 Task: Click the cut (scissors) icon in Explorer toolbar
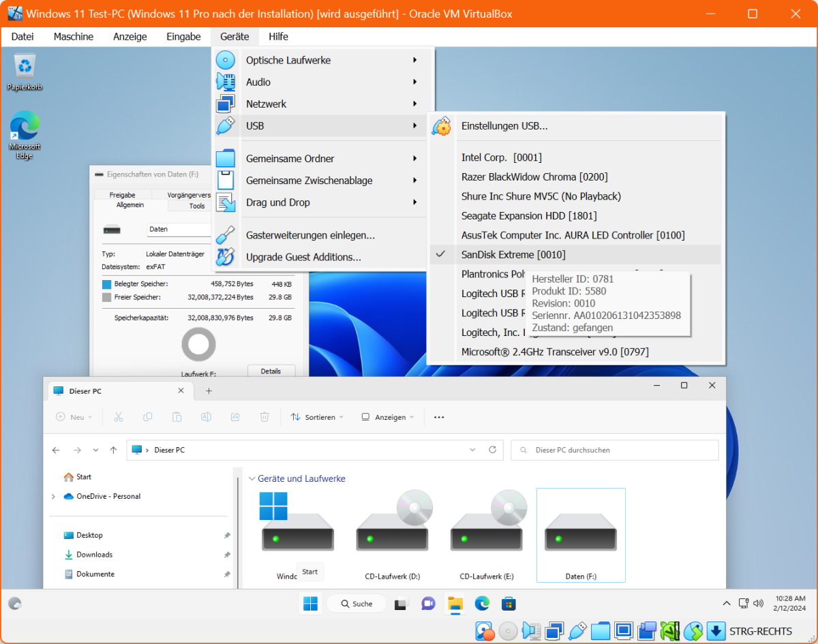click(x=119, y=416)
